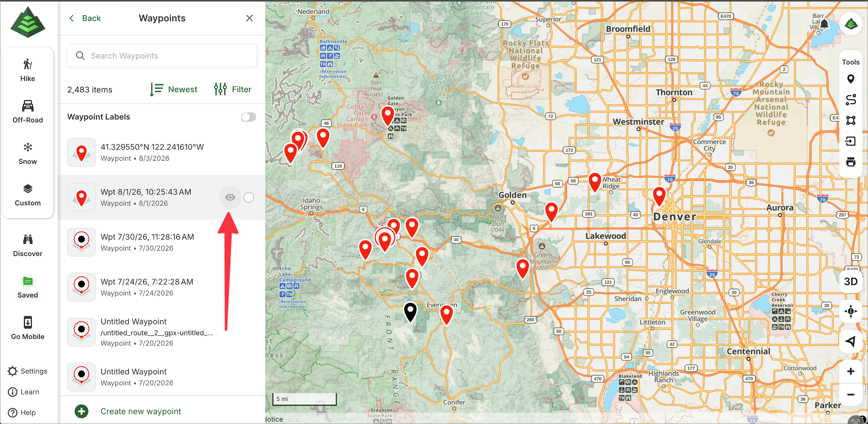
Task: Select the Custom map layers mode
Action: pyautogui.click(x=28, y=195)
